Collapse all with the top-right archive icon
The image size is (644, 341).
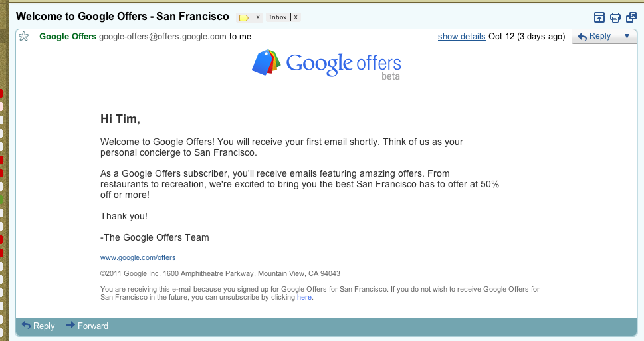tap(599, 17)
